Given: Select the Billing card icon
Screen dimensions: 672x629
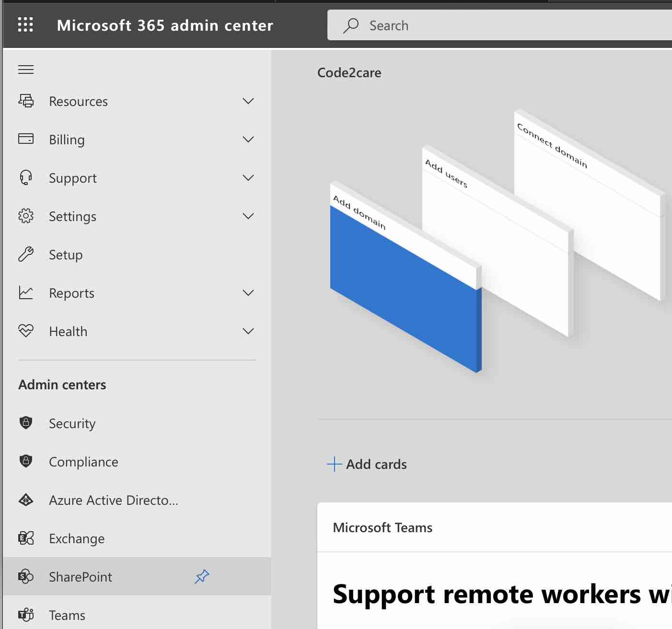Looking at the screenshot, I should pyautogui.click(x=26, y=139).
